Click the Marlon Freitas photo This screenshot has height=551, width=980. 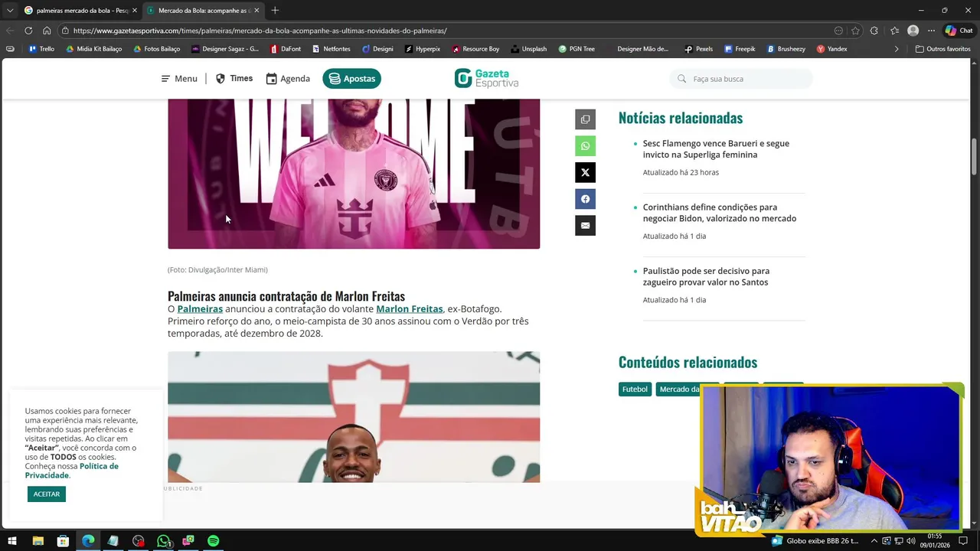(x=354, y=417)
